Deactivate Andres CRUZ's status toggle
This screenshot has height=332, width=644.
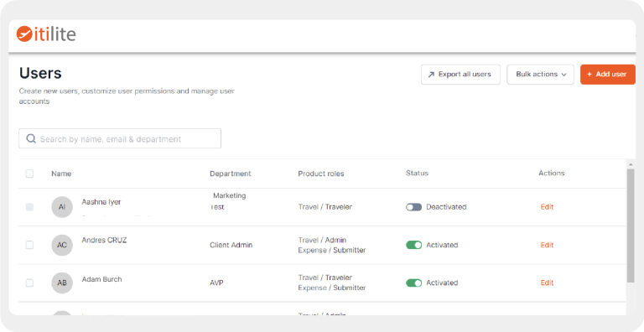click(413, 245)
